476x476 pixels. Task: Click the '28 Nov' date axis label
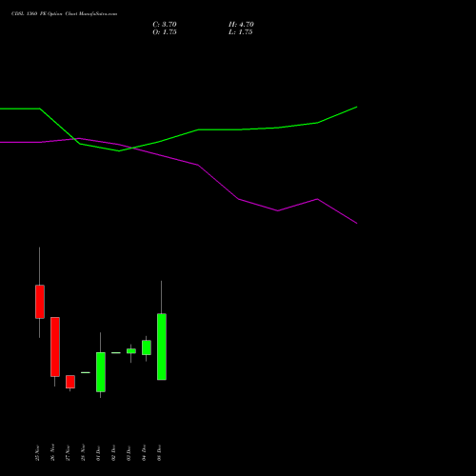pyautogui.click(x=83, y=453)
